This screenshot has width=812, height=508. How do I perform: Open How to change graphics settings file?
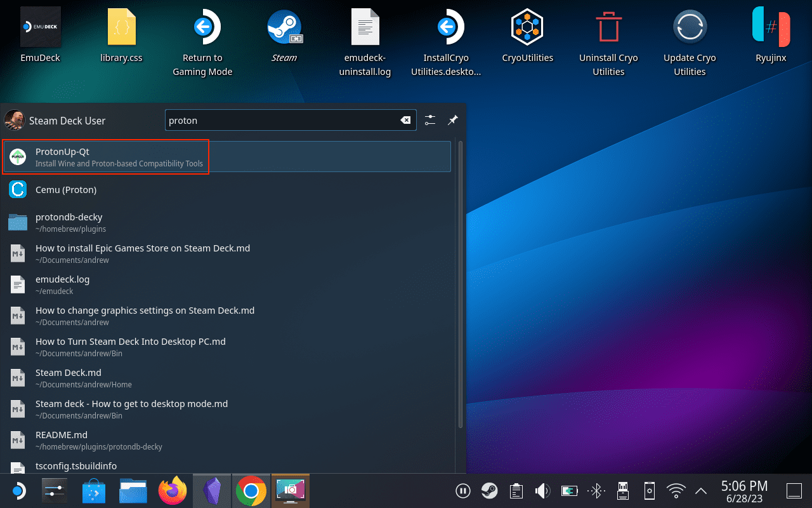227,315
